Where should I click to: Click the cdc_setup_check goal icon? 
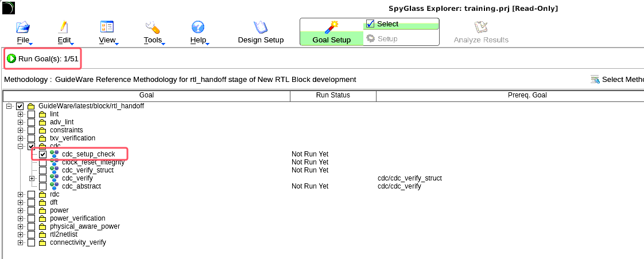coord(54,154)
